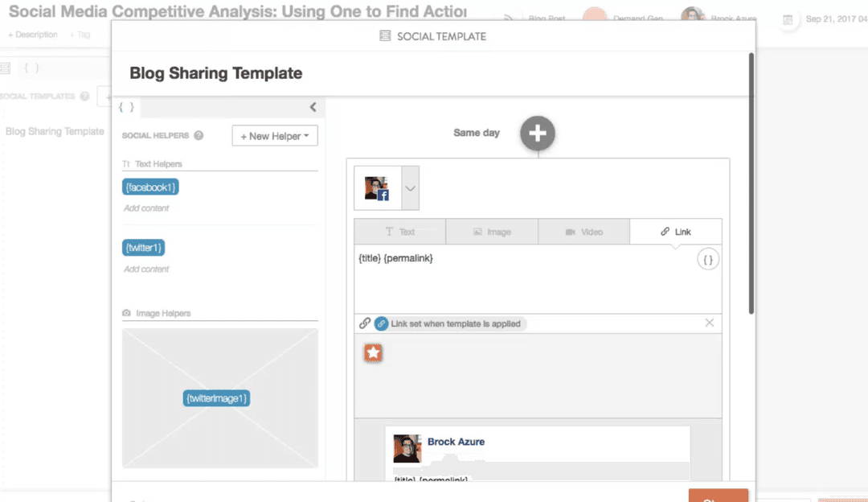Image resolution: width=868 pixels, height=502 pixels.
Task: Click the RSS icon beside Blog Post
Action: click(507, 16)
